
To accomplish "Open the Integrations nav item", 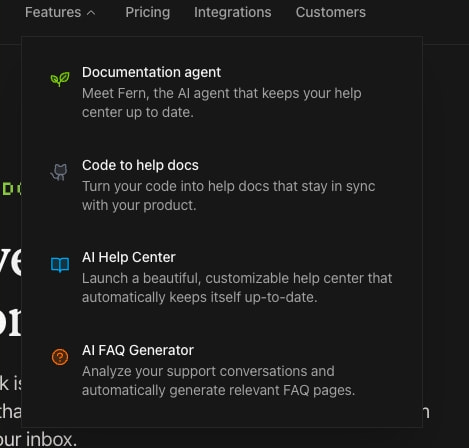I will [x=233, y=13].
